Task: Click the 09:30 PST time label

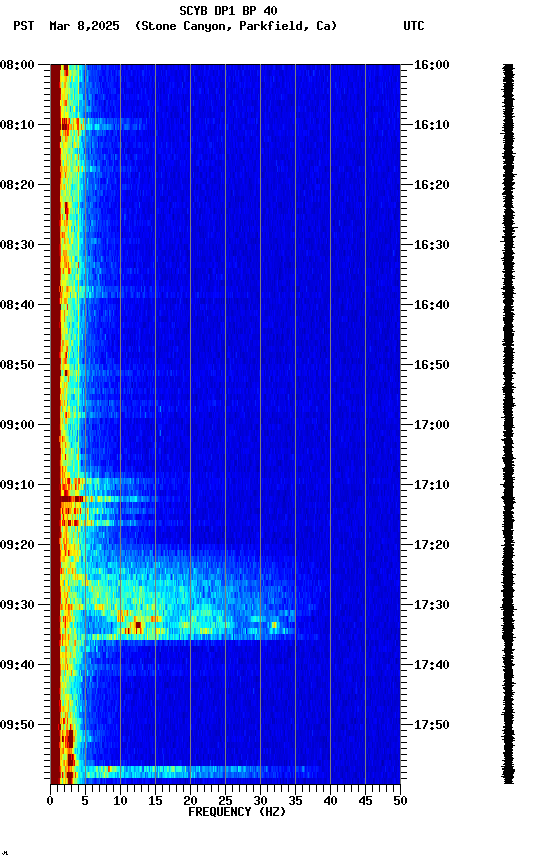Action: (17, 606)
